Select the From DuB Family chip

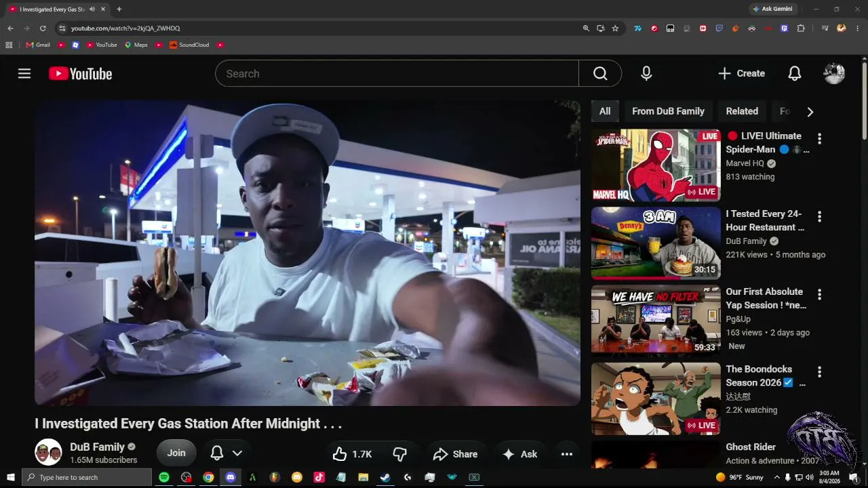click(668, 111)
